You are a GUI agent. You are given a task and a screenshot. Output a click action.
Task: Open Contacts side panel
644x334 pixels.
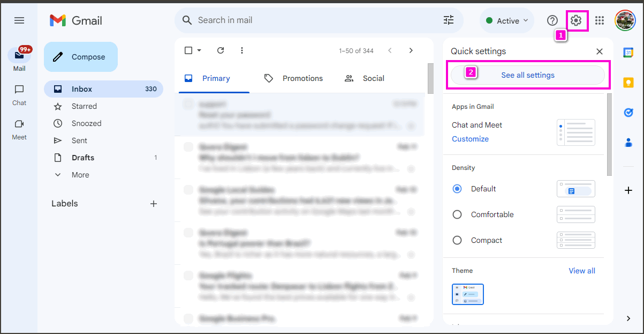[x=628, y=142]
